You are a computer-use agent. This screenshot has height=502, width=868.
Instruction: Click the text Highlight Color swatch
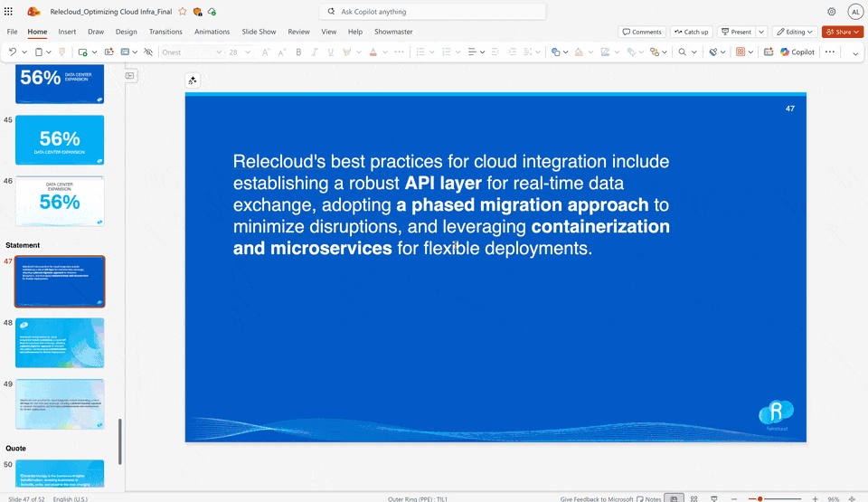(x=347, y=52)
